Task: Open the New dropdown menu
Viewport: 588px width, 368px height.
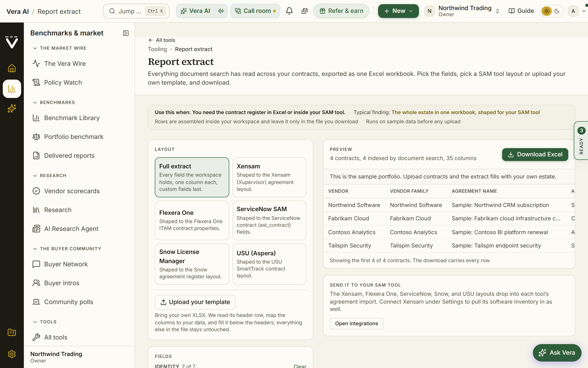Action: [x=398, y=11]
